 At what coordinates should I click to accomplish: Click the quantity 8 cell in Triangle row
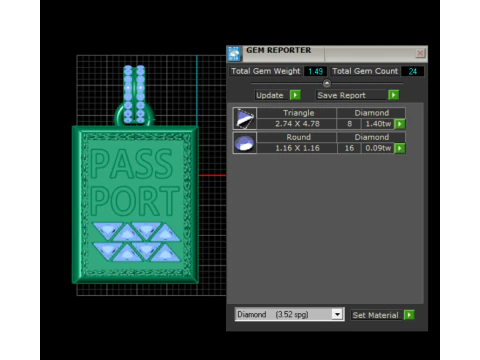coord(349,124)
